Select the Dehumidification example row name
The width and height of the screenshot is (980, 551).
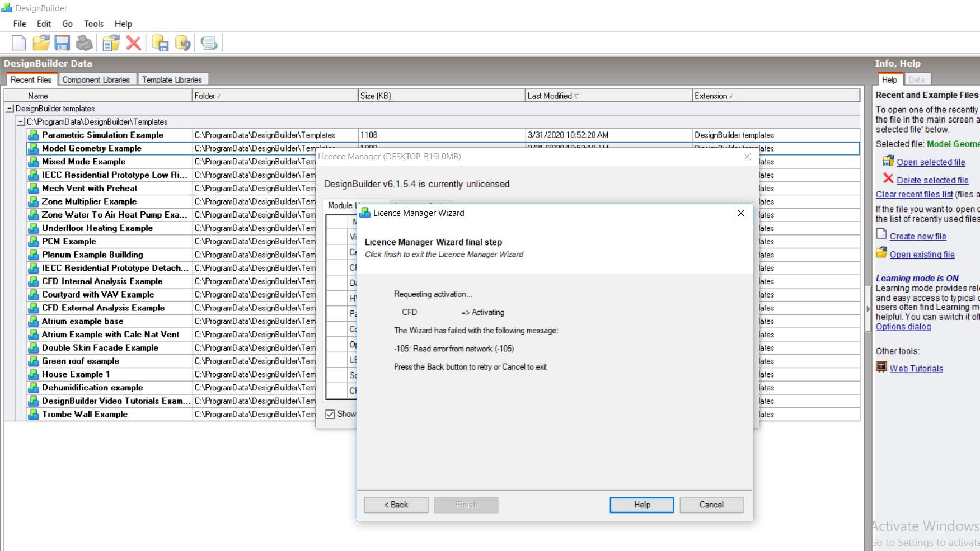(92, 388)
